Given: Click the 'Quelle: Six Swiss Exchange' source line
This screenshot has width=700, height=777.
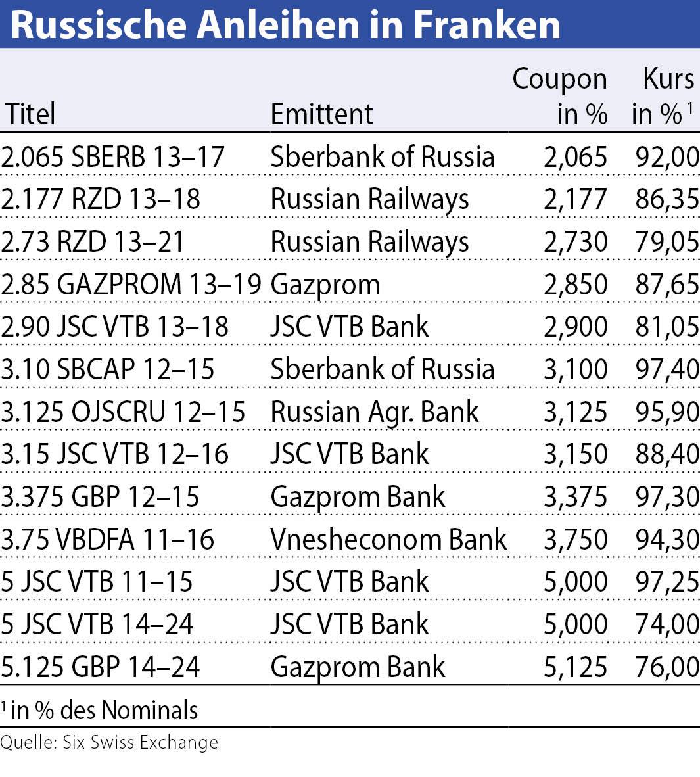Looking at the screenshot, I should click(109, 743).
